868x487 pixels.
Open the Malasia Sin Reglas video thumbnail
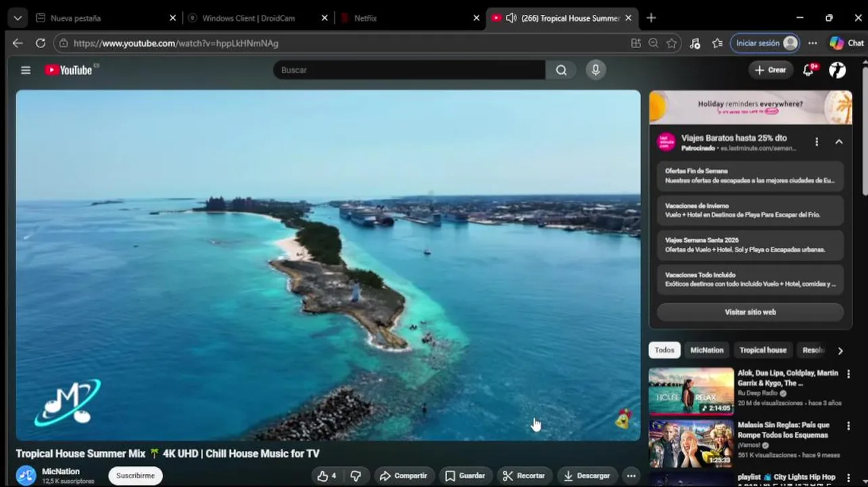pyautogui.click(x=691, y=443)
